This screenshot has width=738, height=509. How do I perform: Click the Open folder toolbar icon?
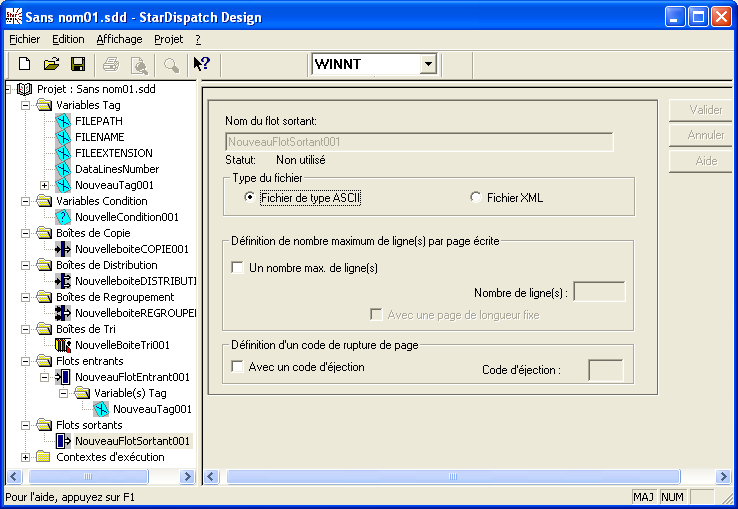tap(51, 64)
